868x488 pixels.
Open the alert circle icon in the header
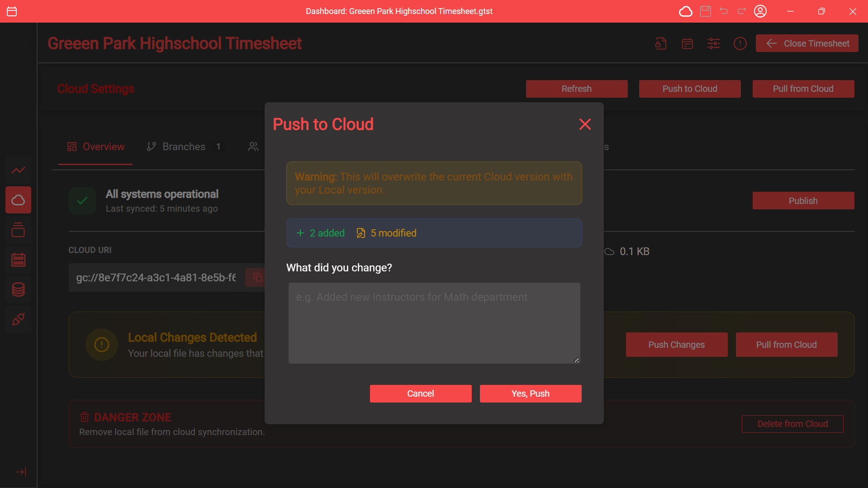740,43
